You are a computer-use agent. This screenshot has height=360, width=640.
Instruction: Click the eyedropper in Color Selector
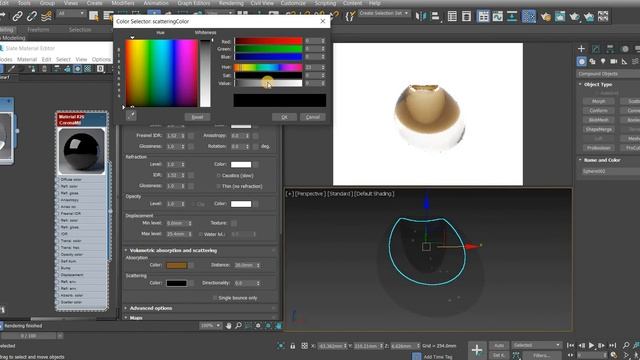[131, 116]
